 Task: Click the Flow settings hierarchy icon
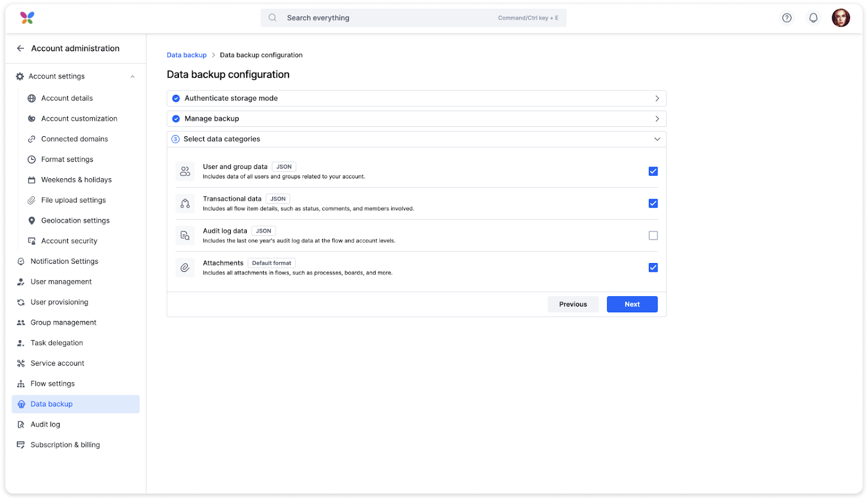21,384
